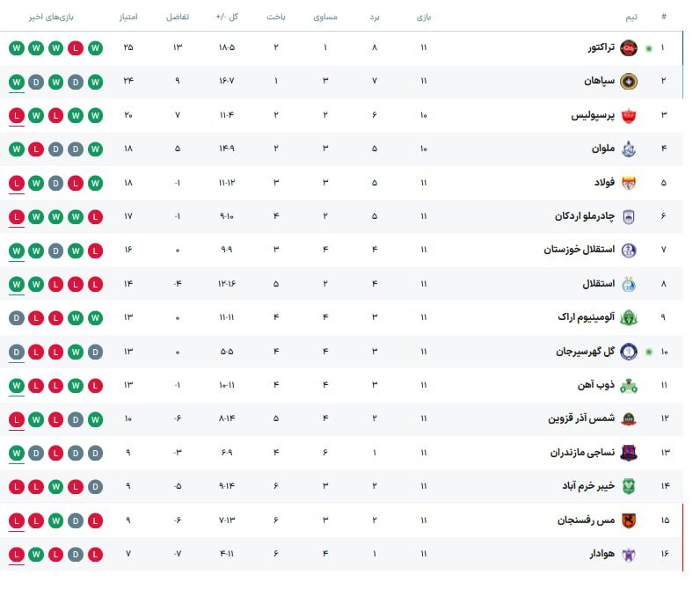Open team page for پرسپولیس

tap(593, 115)
